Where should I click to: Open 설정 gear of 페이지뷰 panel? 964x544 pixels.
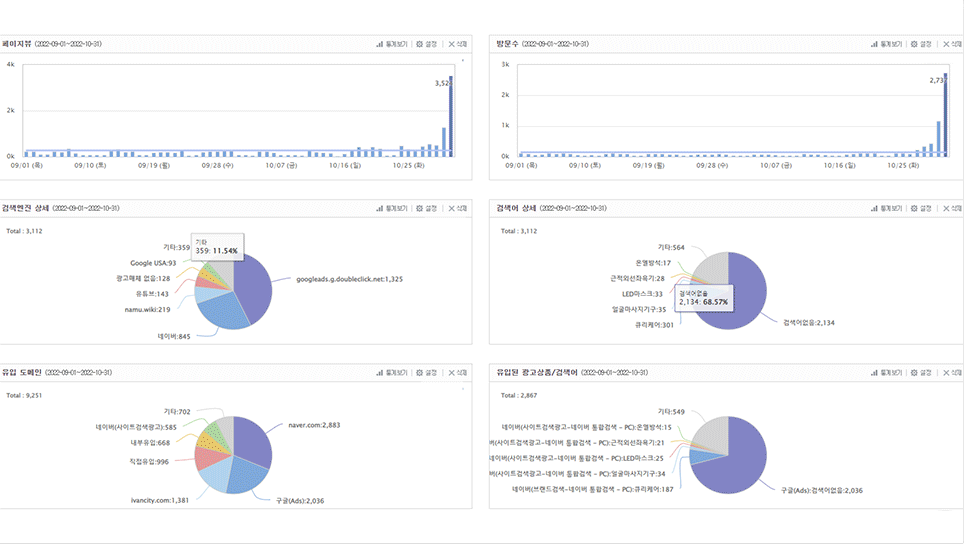426,44
